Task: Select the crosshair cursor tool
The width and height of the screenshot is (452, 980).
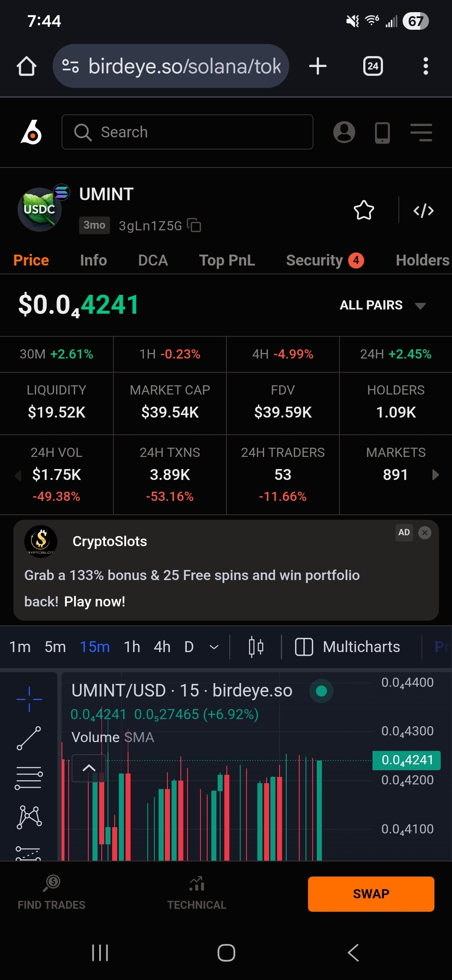Action: (x=29, y=699)
